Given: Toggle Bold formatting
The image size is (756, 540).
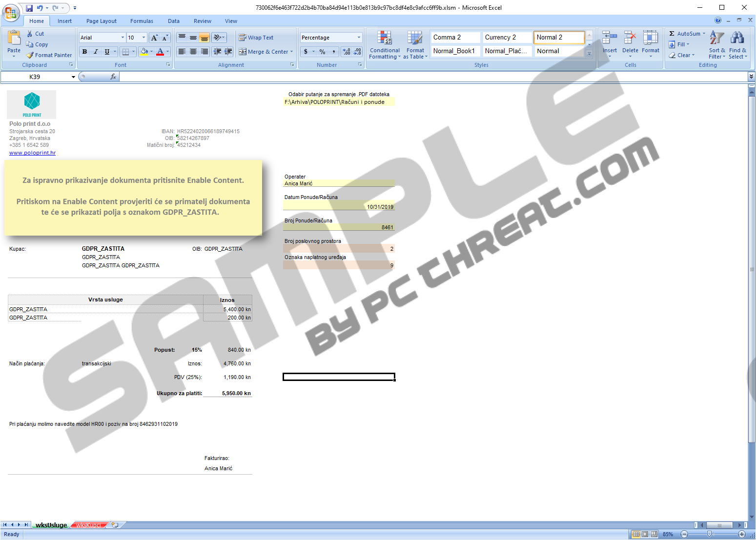Looking at the screenshot, I should [x=85, y=52].
